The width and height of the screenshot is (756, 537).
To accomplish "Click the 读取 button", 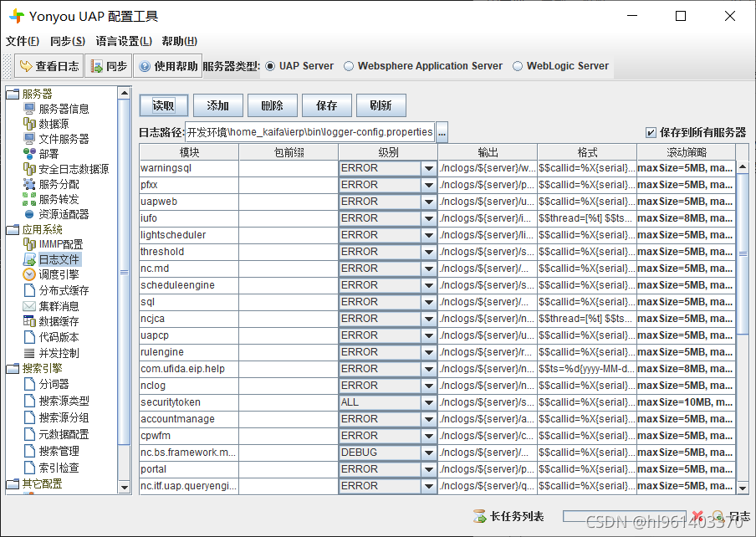I will tap(163, 105).
